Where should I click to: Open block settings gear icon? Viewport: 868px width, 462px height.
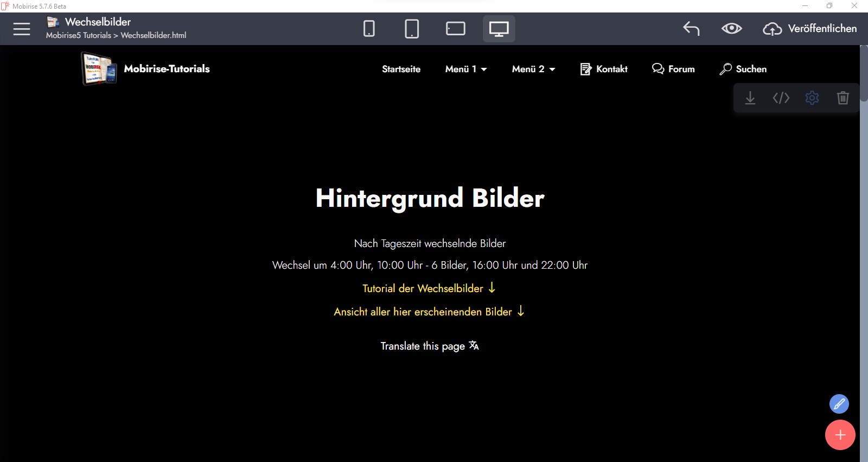tap(812, 98)
